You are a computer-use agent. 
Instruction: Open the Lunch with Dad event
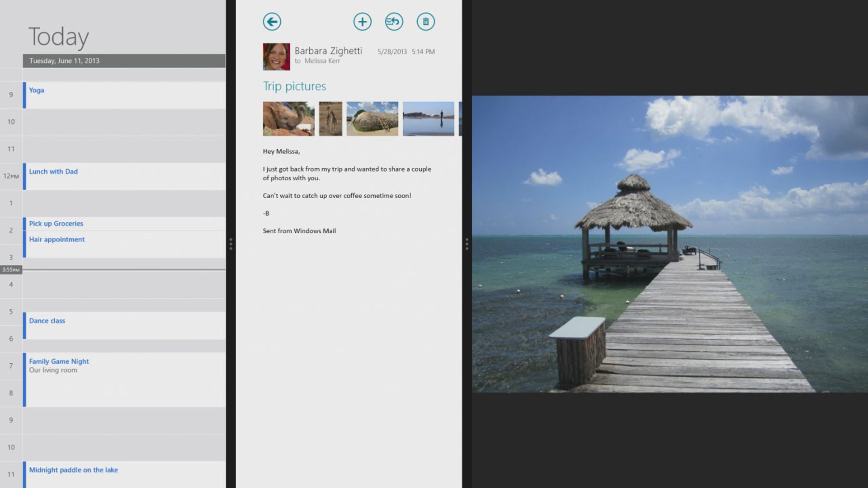53,171
